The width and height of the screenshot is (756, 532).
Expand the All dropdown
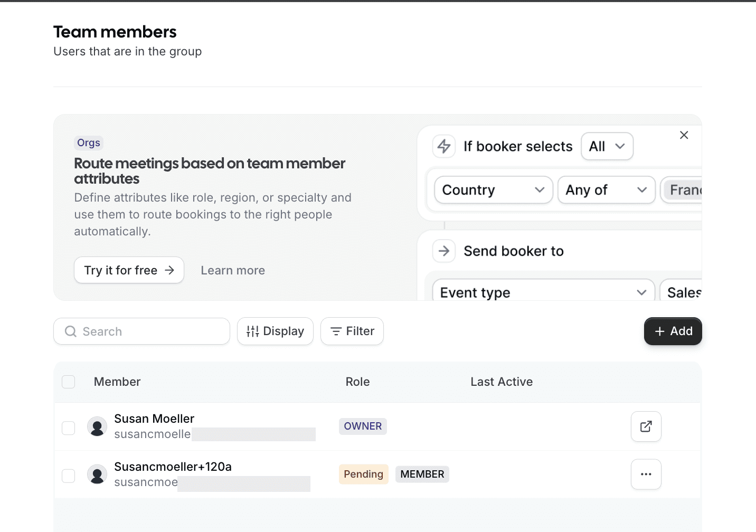click(x=607, y=146)
